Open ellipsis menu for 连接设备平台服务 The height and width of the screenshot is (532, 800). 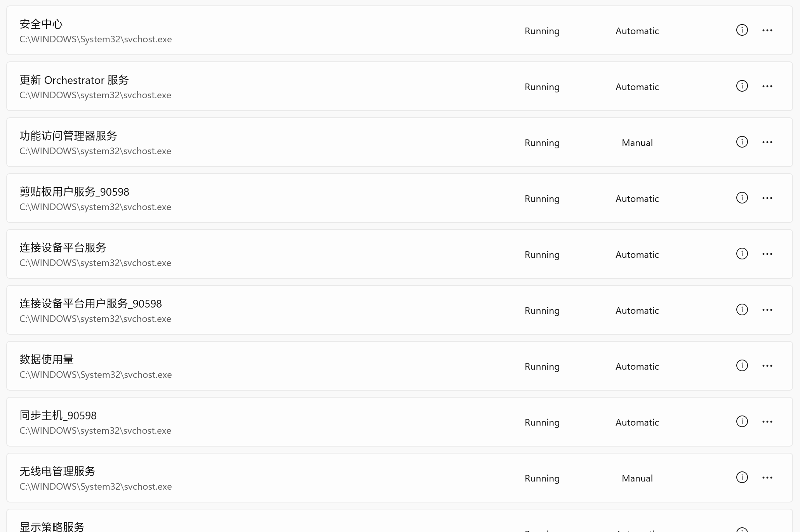(767, 254)
